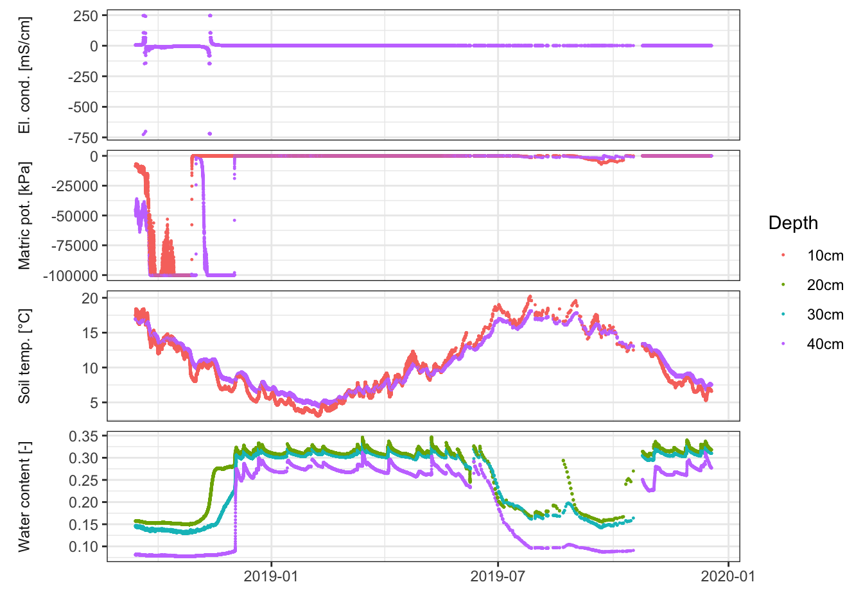Click the -750 tick on conductivity axis
This screenshot has height=616, width=863.
pyautogui.click(x=83, y=137)
